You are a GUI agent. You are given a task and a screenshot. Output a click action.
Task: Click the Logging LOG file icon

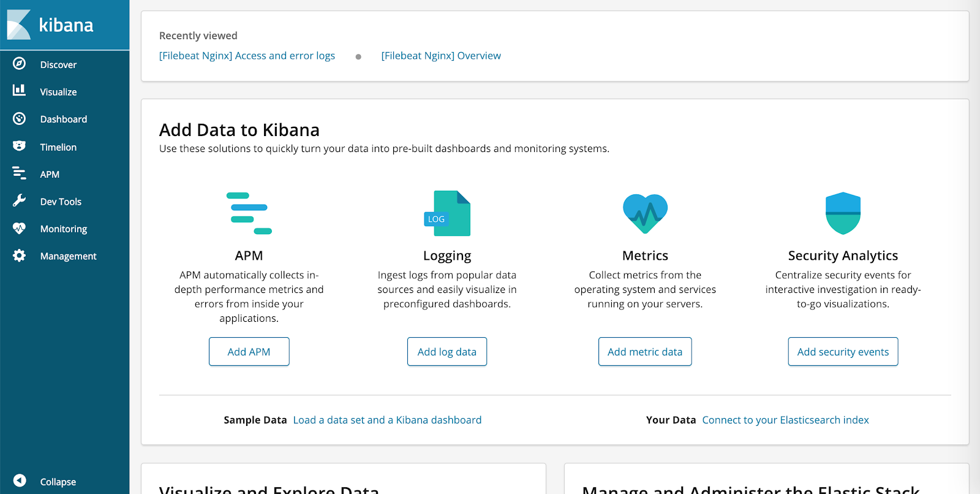click(447, 213)
